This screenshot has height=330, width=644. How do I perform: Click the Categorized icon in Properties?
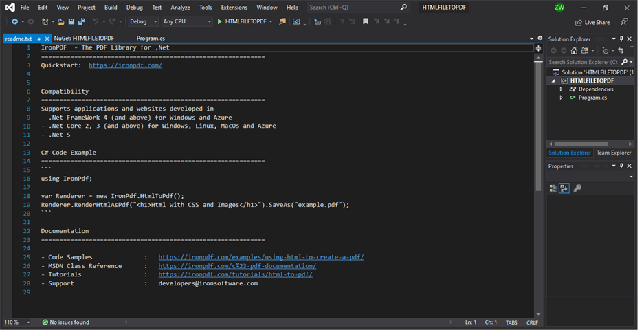[553, 188]
